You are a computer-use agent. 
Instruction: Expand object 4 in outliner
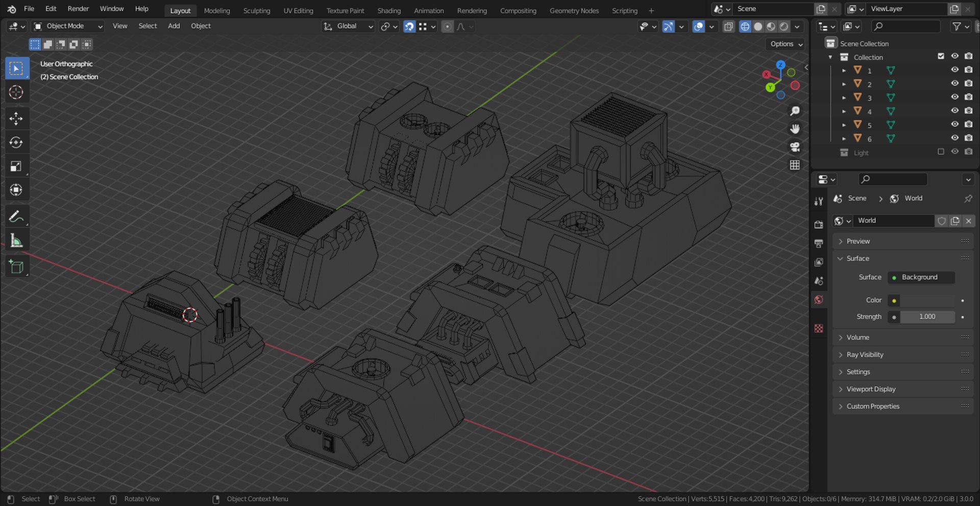point(844,111)
